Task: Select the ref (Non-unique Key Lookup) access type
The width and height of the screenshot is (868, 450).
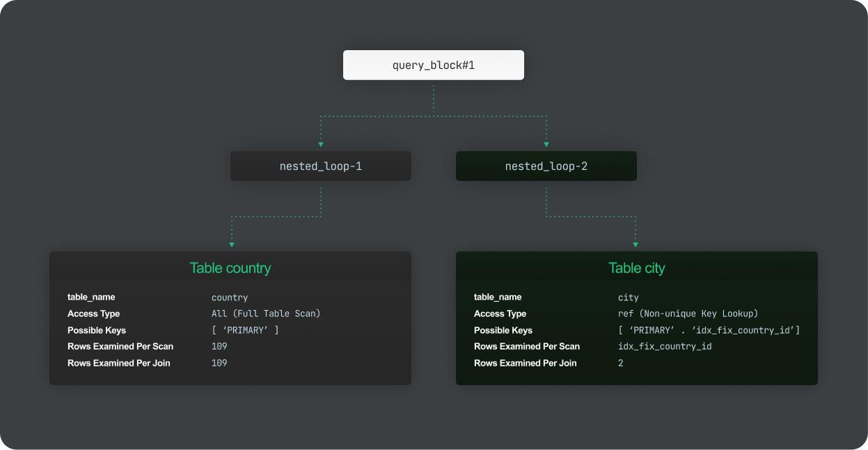Action: pyautogui.click(x=688, y=313)
